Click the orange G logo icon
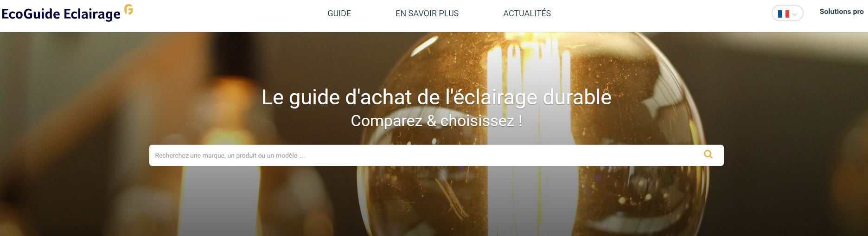This screenshot has height=236, width=868. coord(128,10)
